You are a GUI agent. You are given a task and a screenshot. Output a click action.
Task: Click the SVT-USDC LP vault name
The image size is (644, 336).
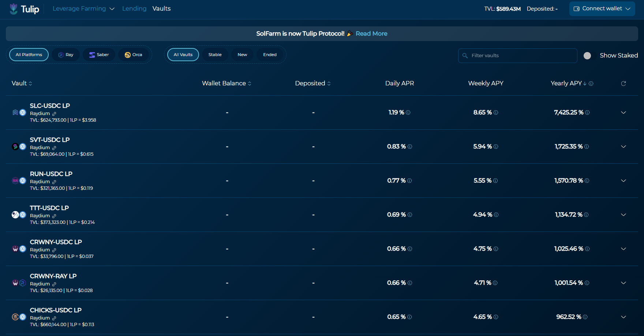point(50,140)
